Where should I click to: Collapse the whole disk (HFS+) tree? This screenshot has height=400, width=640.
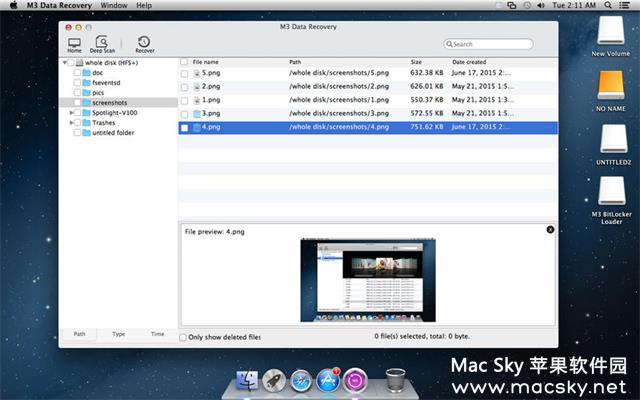click(64, 63)
